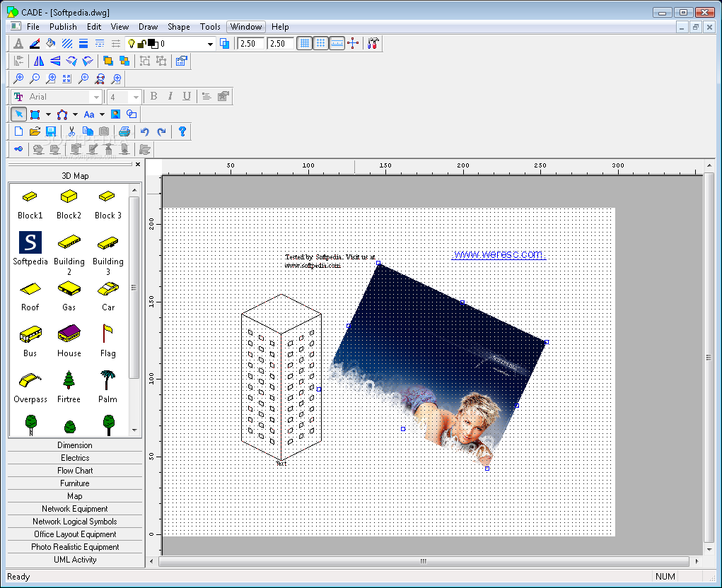The image size is (722, 588).
Task: Open settings with hammer tools icon
Action: tap(373, 44)
